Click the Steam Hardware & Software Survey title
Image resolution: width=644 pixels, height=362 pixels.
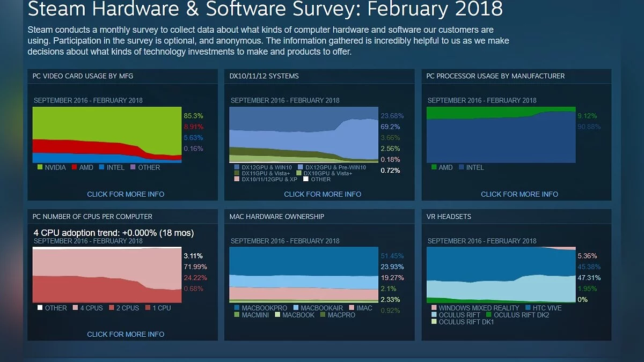tap(266, 9)
